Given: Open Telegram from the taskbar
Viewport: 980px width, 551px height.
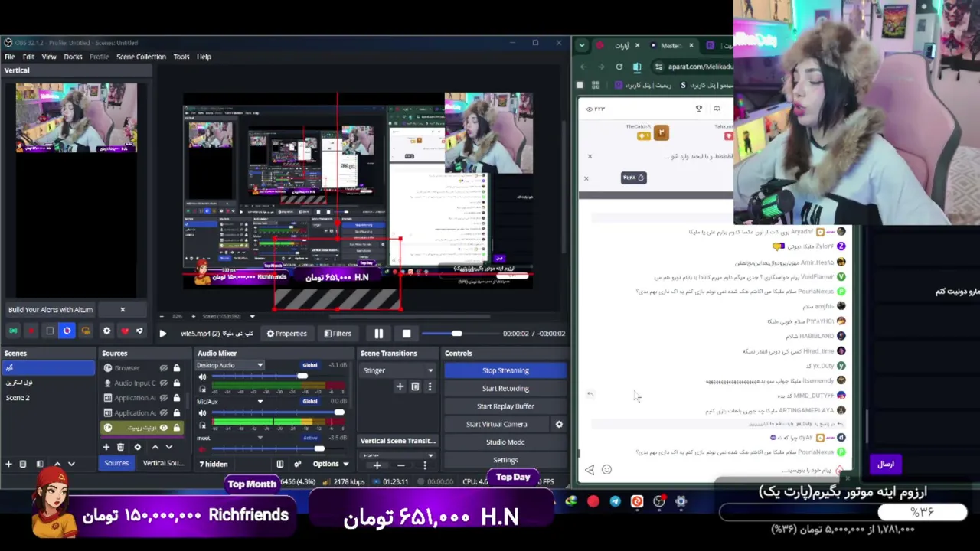Looking at the screenshot, I should (616, 501).
